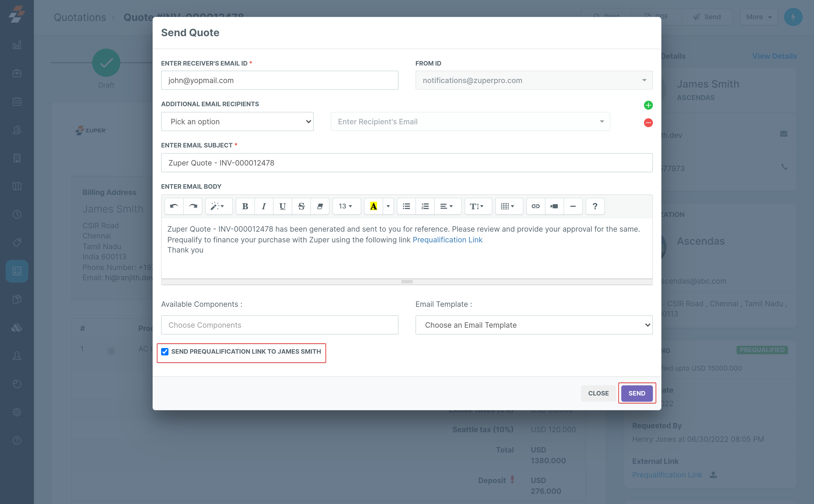814x504 pixels.
Task: Uncheck Send Prequalification Link to James Smith
Action: [165, 351]
